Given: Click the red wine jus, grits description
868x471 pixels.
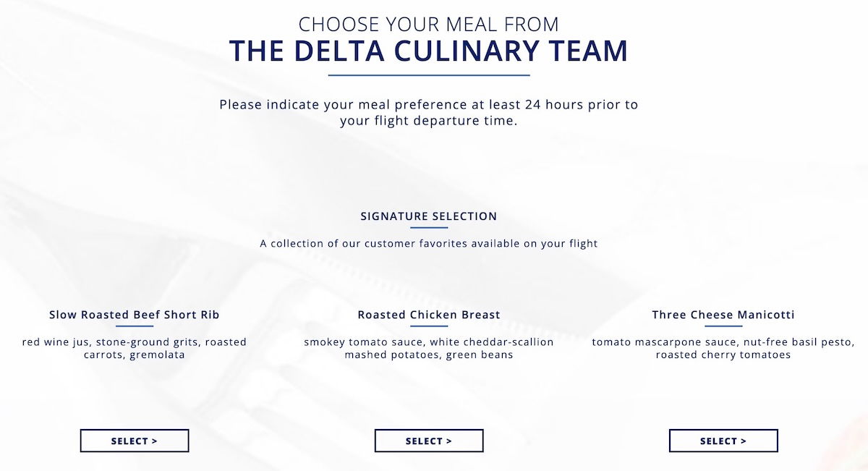Looking at the screenshot, I should pyautogui.click(x=135, y=348).
